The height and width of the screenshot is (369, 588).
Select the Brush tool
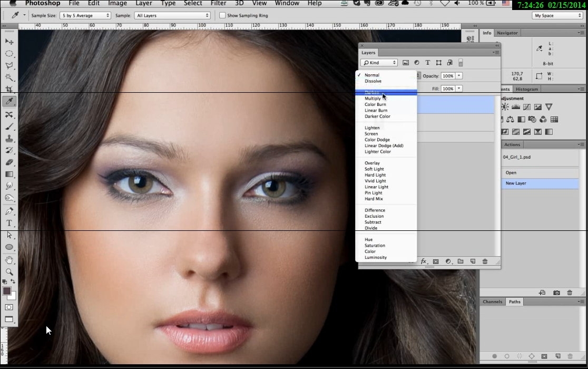tap(9, 127)
